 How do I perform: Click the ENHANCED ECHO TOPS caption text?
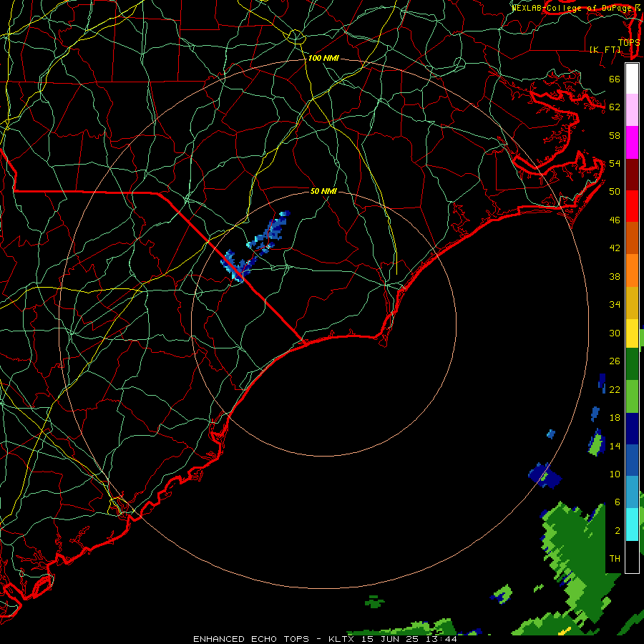[x=251, y=639]
